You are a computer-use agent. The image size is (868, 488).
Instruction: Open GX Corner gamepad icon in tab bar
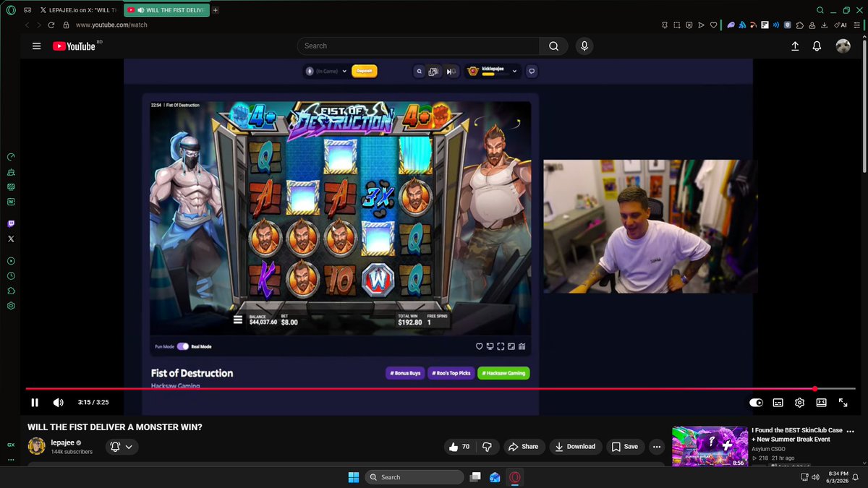(x=27, y=10)
